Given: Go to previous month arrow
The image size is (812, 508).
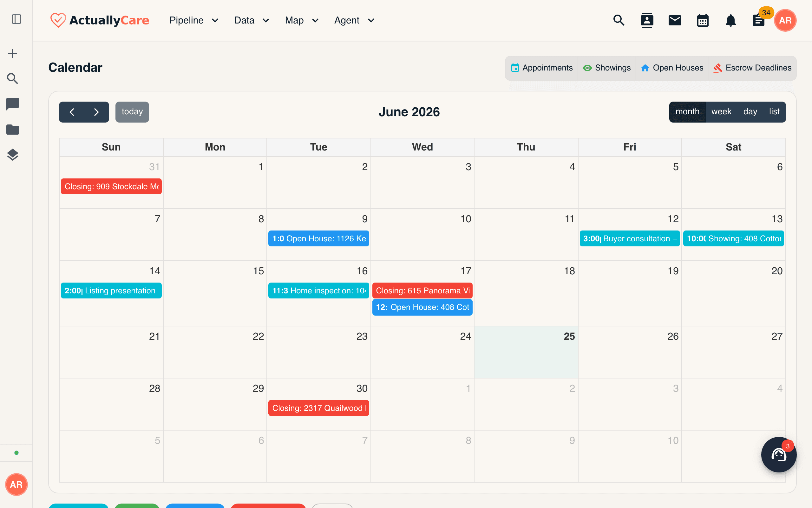Looking at the screenshot, I should pos(71,112).
